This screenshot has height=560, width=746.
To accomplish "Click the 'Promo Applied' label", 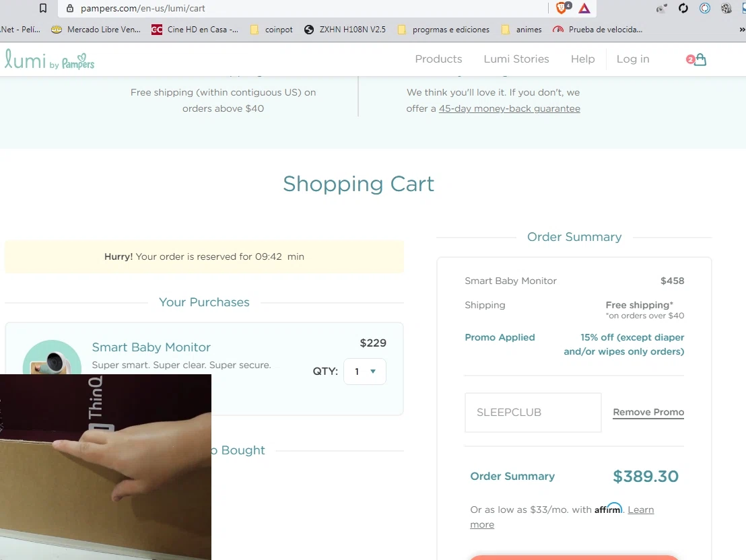I will 500,337.
